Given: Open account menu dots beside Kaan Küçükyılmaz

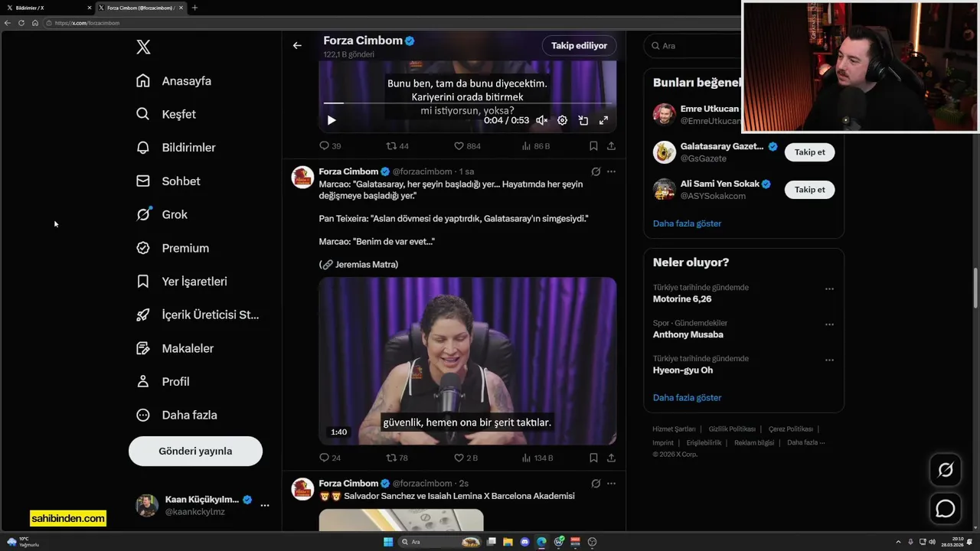Looking at the screenshot, I should (x=265, y=505).
